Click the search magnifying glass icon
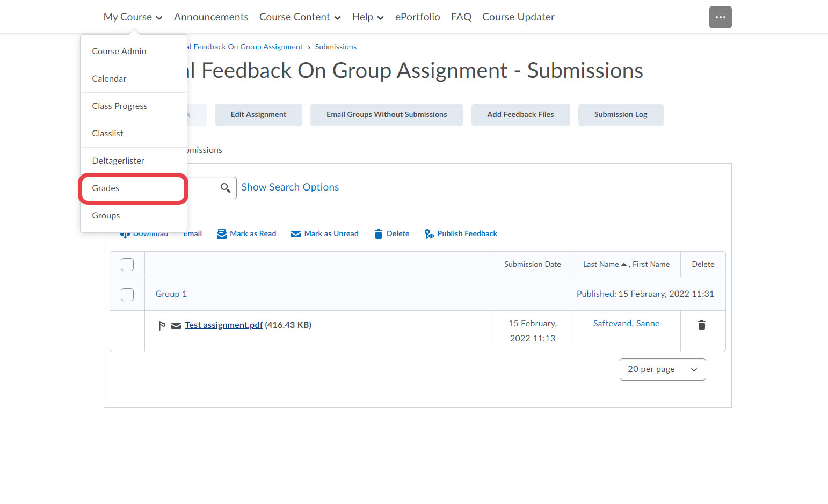828x504 pixels. click(226, 188)
